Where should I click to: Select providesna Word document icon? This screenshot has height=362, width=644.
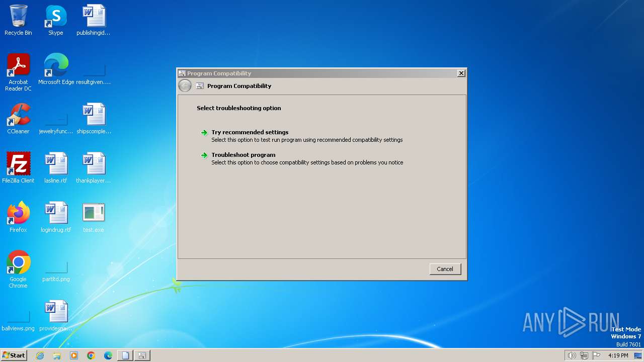56,316
